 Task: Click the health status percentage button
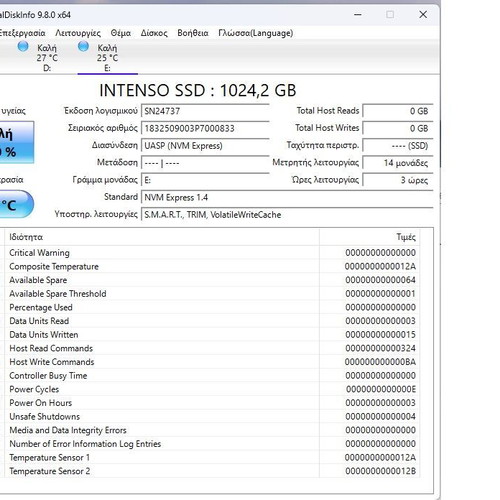pyautogui.click(x=17, y=142)
